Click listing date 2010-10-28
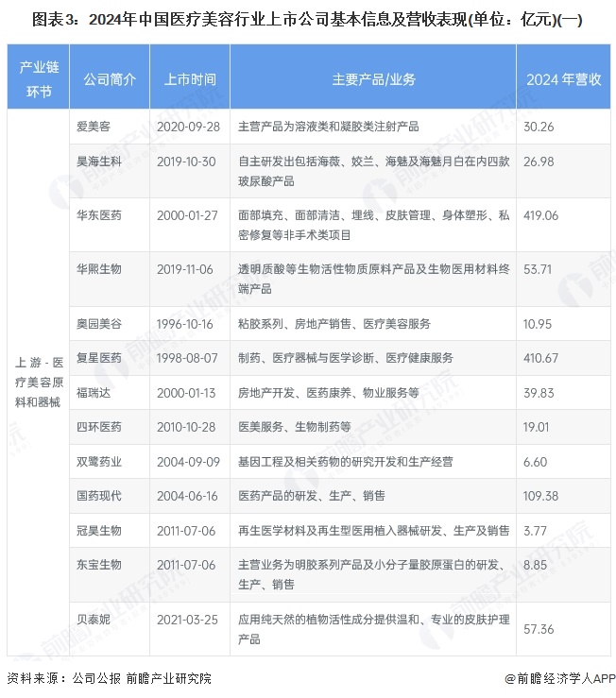This screenshot has width=616, height=698. point(186,427)
